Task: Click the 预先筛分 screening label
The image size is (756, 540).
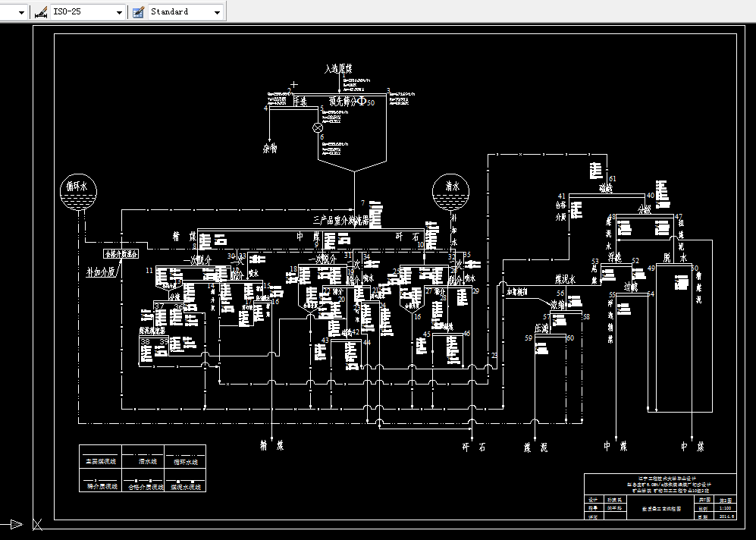Action: click(x=343, y=102)
